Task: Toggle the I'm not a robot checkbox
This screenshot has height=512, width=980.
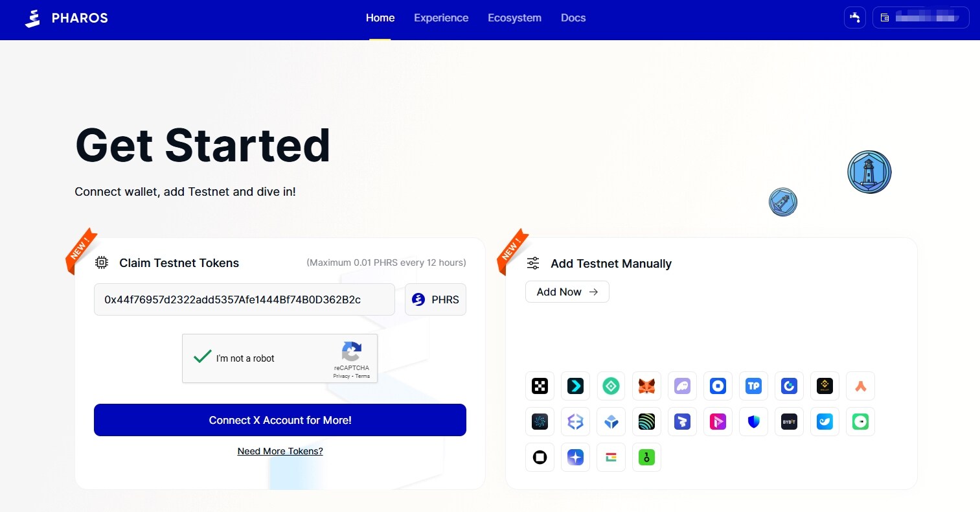Action: pos(203,357)
